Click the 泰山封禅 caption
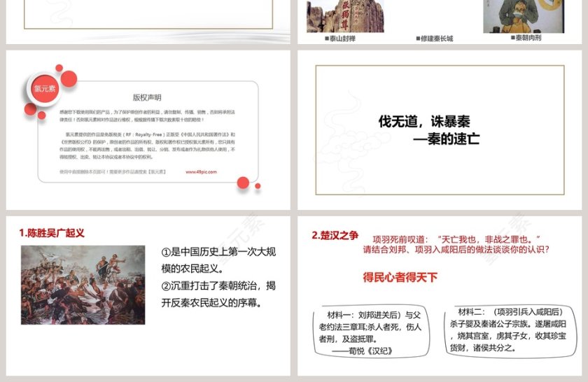This screenshot has height=382, width=588. tap(340, 38)
